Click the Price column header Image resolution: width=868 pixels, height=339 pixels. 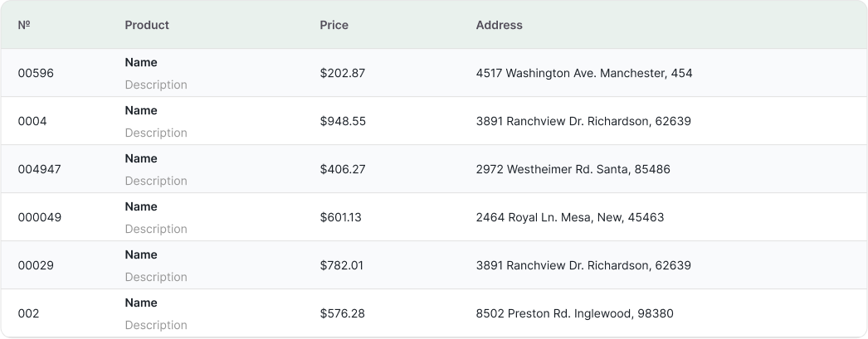point(334,25)
